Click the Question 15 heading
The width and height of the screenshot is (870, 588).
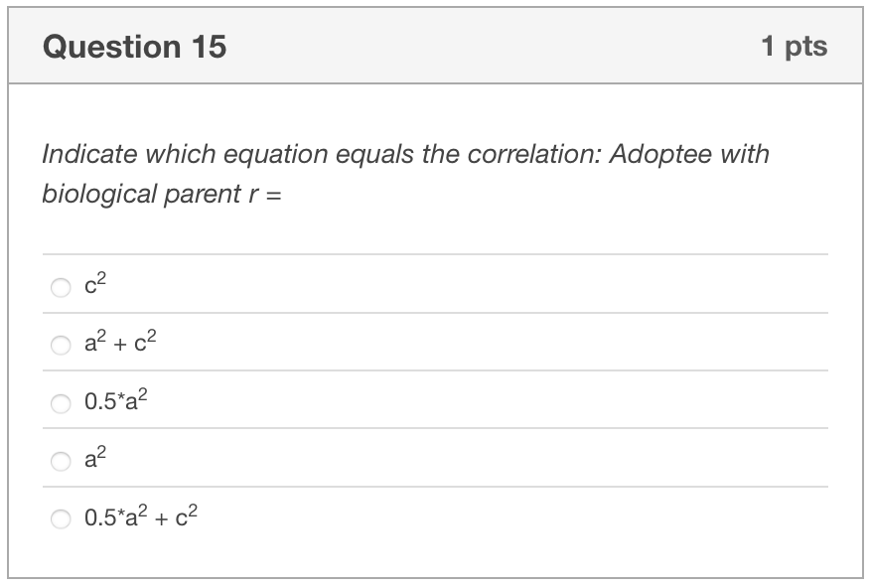pos(134,45)
